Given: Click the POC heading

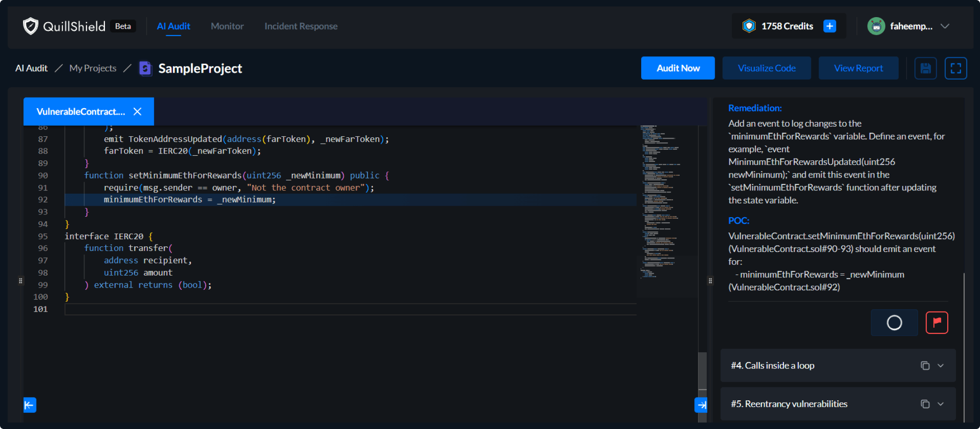Looking at the screenshot, I should [739, 221].
